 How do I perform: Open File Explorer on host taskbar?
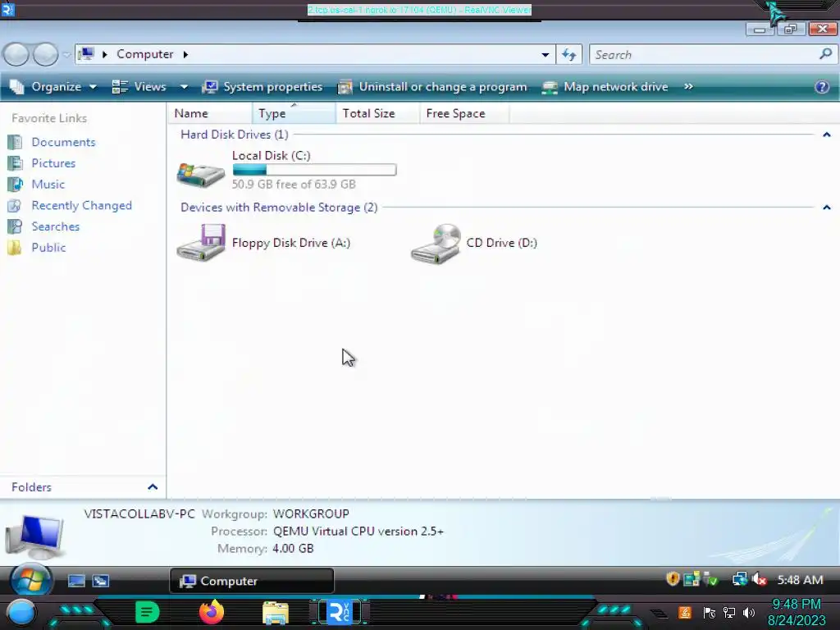[276, 613]
